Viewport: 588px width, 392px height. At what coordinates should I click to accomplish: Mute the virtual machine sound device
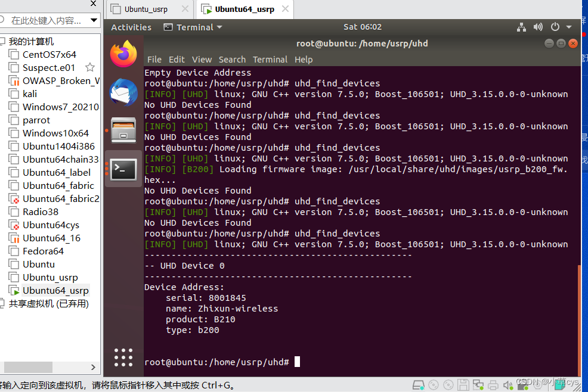click(x=507, y=385)
